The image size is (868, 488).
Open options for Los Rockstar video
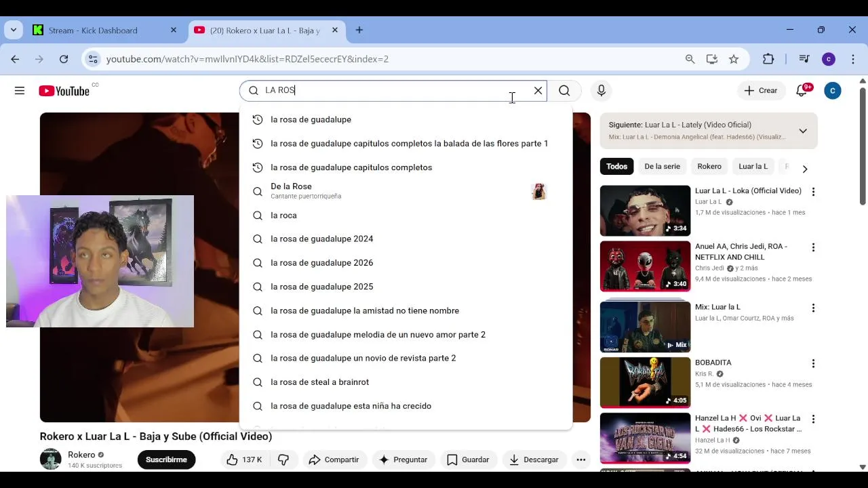pos(813,419)
